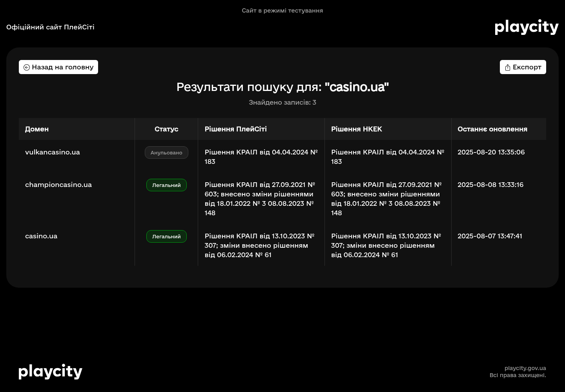
Task: Click the championcasino.ua domain cell
Action: click(x=58, y=185)
